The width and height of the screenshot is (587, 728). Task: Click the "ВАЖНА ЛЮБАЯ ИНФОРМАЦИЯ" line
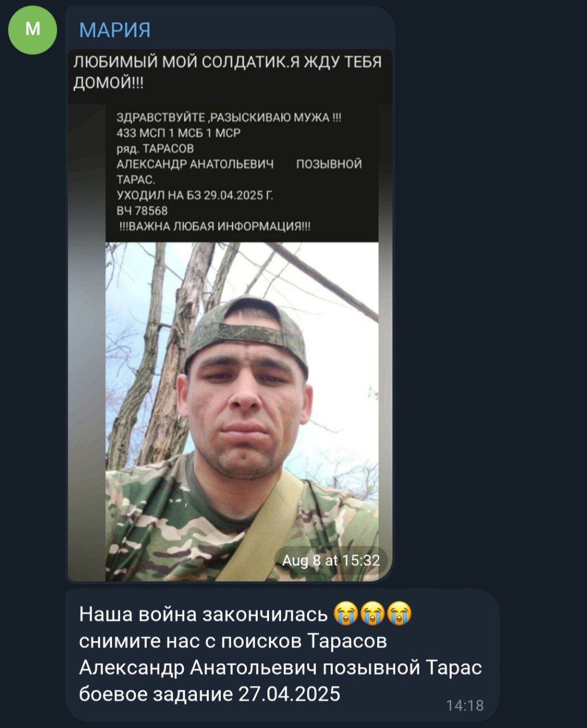click(x=215, y=226)
